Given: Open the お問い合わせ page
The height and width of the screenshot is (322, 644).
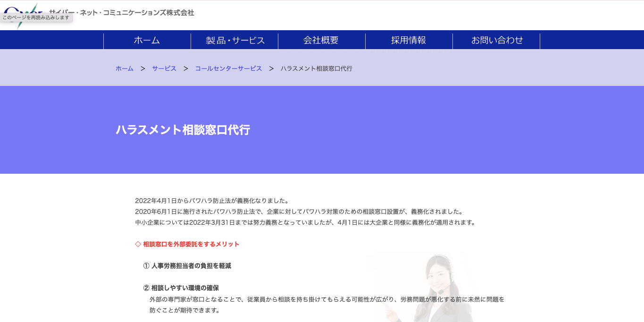Looking at the screenshot, I should [496, 41].
